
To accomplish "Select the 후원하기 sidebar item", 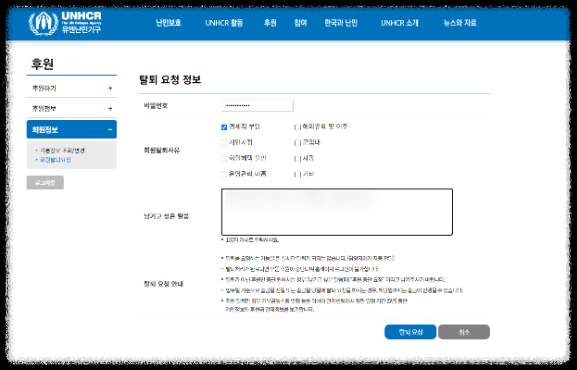I will (x=72, y=88).
